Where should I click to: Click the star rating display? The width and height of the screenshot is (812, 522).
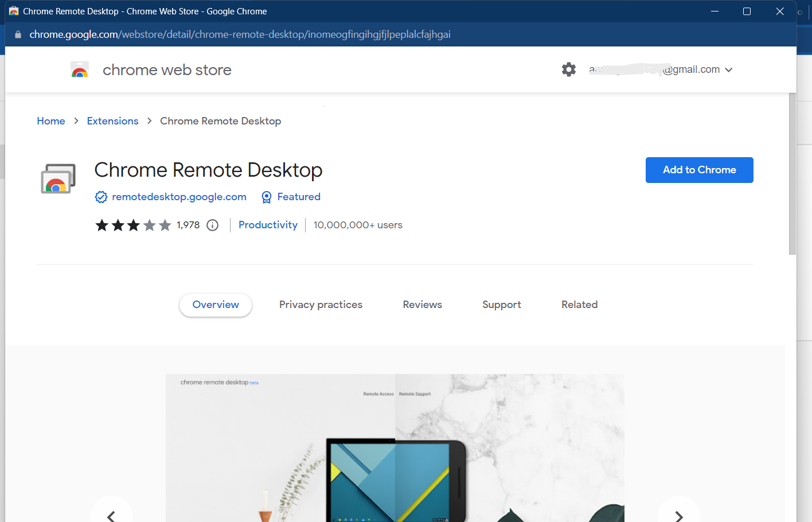pyautogui.click(x=134, y=225)
